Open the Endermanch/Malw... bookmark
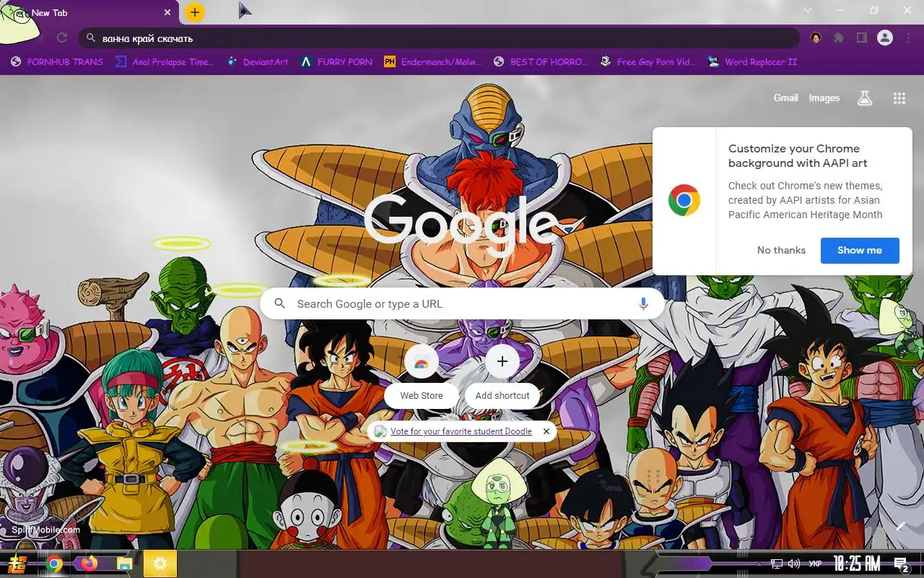Image resolution: width=924 pixels, height=578 pixels. click(432, 62)
